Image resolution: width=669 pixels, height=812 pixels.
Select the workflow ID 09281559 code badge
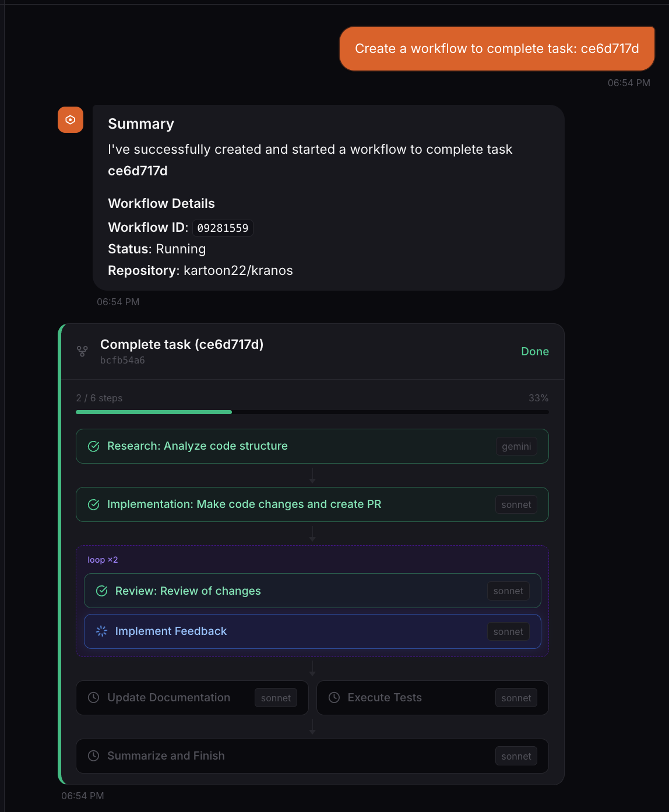point(223,227)
